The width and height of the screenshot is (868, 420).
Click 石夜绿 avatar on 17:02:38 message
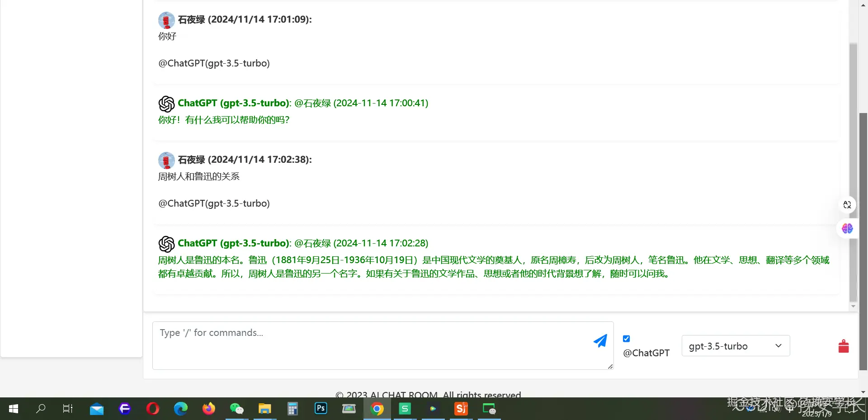pyautogui.click(x=166, y=160)
